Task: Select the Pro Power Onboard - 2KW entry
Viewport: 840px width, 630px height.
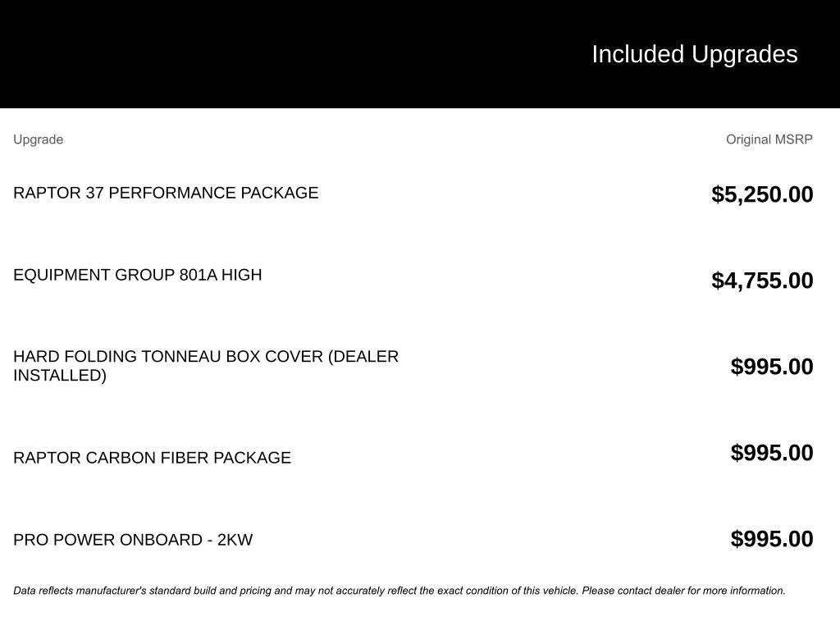Action: coord(133,540)
